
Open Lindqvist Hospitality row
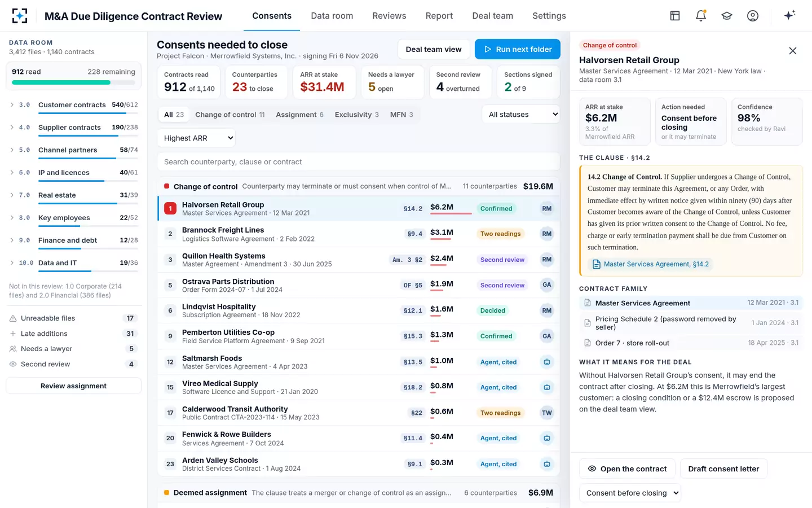[x=359, y=310]
